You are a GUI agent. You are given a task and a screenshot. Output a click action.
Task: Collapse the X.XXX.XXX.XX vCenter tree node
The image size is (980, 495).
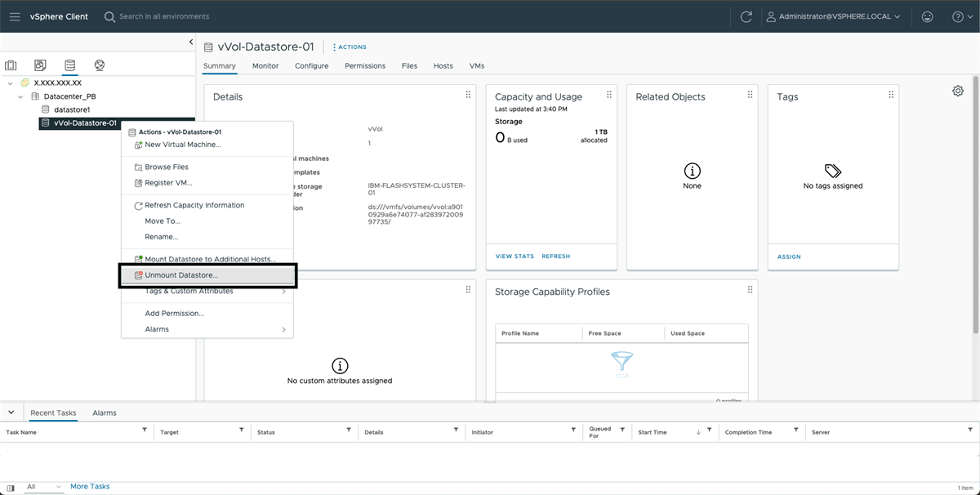click(x=10, y=82)
